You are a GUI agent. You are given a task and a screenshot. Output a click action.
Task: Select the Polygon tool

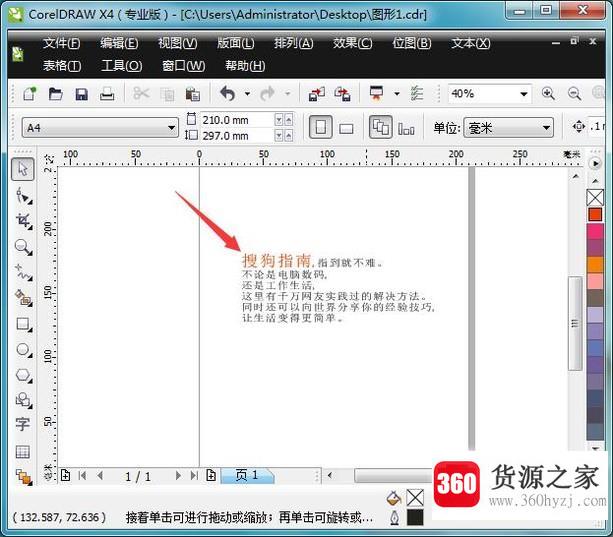pyautogui.click(x=23, y=375)
